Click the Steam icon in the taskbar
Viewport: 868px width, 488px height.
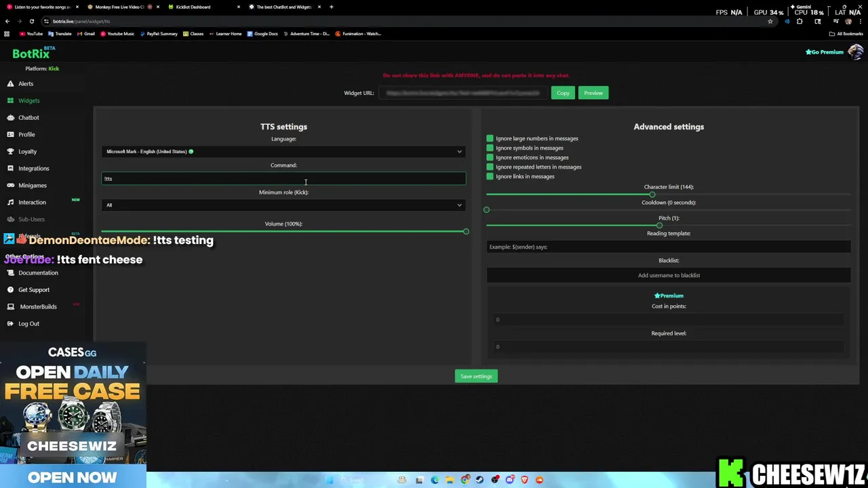click(x=479, y=480)
